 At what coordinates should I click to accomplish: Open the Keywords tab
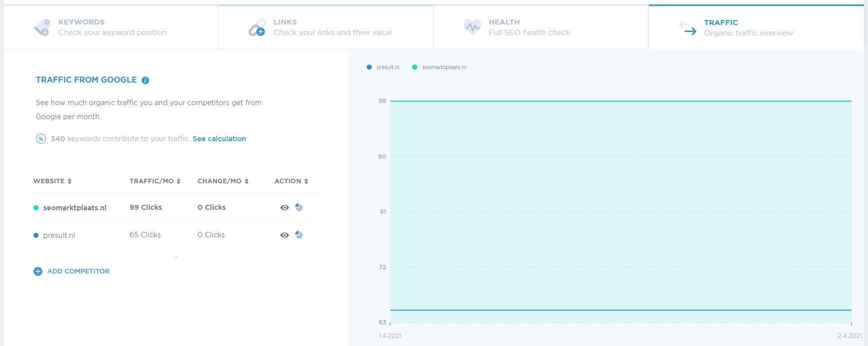coord(111,27)
